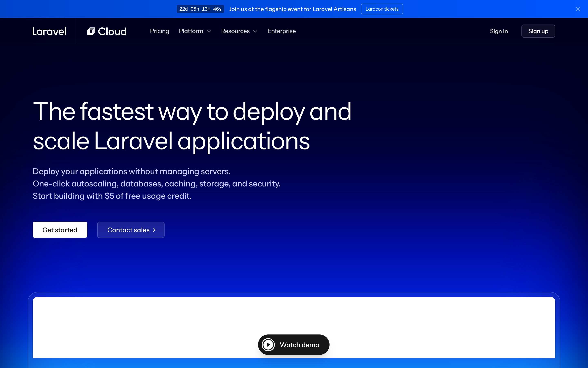This screenshot has width=588, height=368.
Task: Open the Pricing page
Action: point(159,31)
